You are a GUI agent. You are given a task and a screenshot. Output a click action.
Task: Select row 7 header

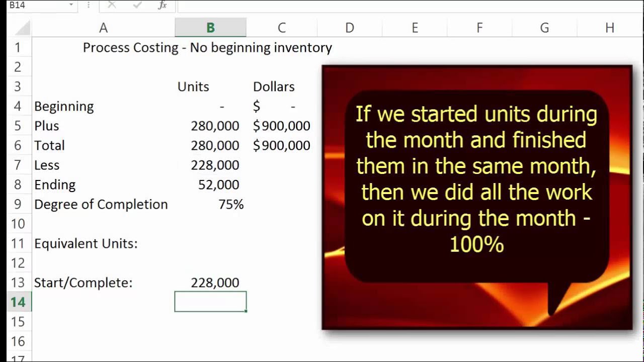(x=18, y=165)
